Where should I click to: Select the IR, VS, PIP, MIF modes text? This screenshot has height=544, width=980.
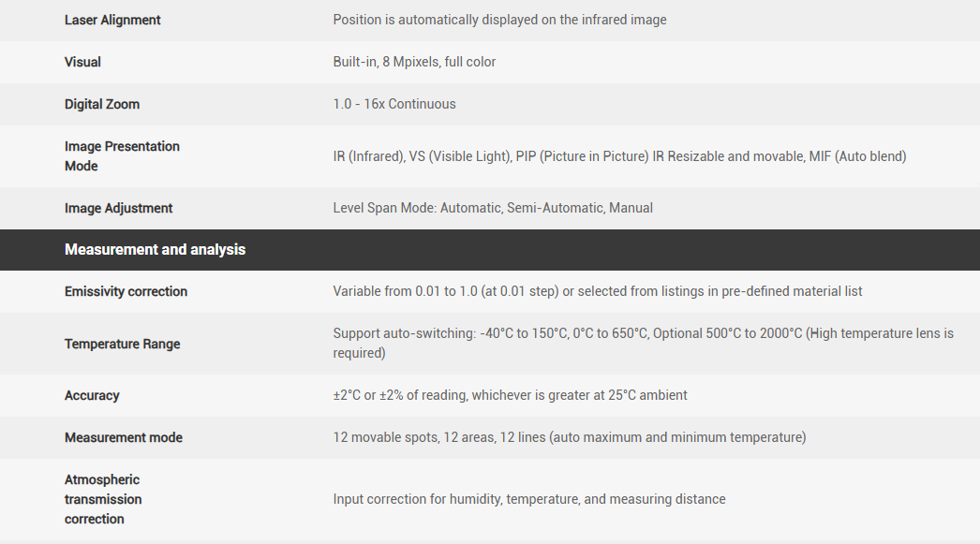click(619, 156)
